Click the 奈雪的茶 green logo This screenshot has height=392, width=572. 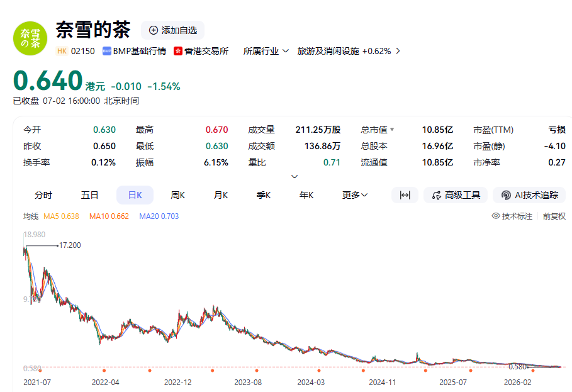click(x=30, y=38)
